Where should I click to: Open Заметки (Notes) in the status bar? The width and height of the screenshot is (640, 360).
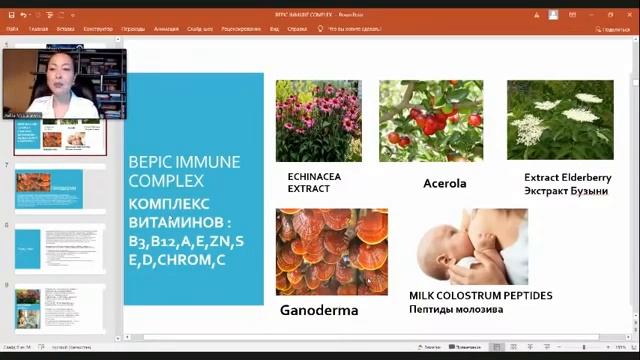[x=429, y=347]
